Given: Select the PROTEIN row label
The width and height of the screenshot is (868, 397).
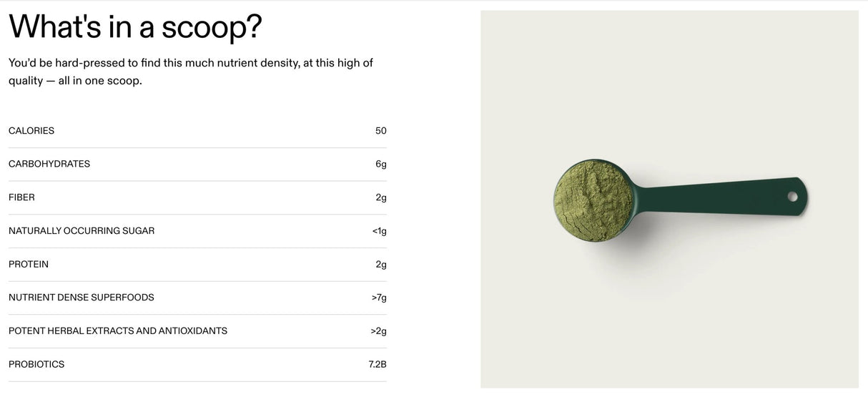Looking at the screenshot, I should [x=29, y=264].
